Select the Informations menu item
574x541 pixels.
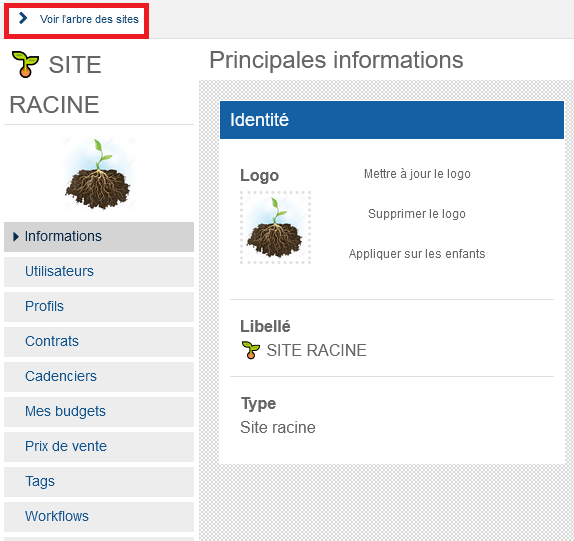tap(99, 237)
